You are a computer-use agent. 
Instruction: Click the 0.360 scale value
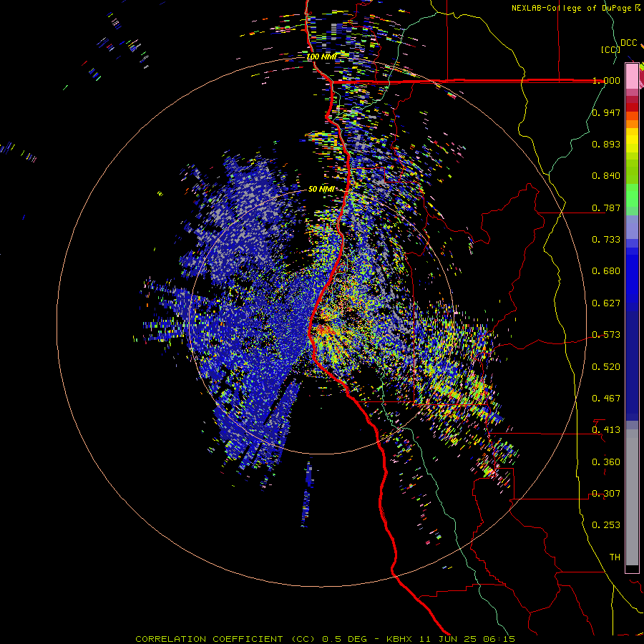click(606, 462)
